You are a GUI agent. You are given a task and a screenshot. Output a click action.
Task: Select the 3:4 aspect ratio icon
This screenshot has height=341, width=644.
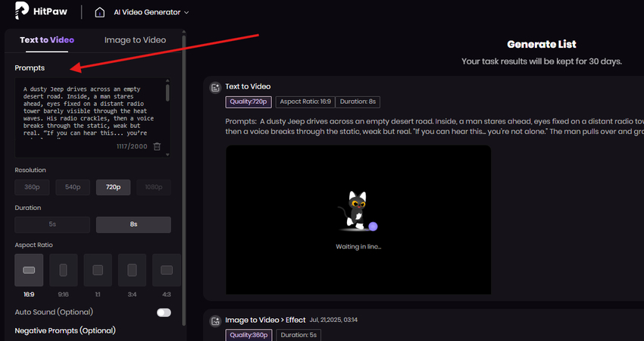tap(132, 270)
